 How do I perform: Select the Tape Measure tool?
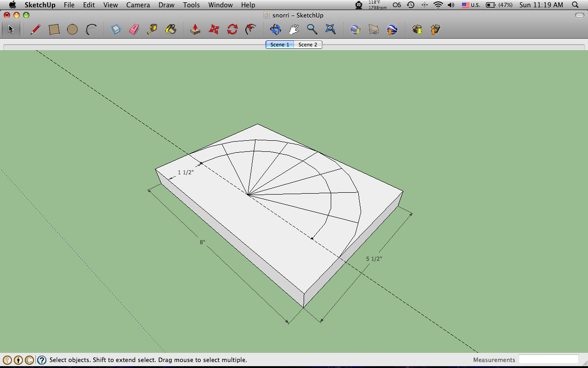point(152,29)
